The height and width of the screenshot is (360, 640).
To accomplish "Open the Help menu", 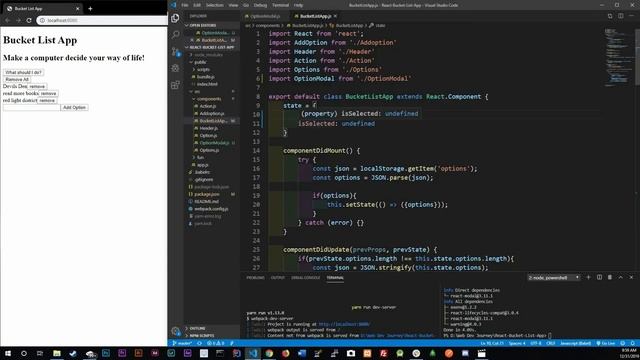I will tap(298, 5).
